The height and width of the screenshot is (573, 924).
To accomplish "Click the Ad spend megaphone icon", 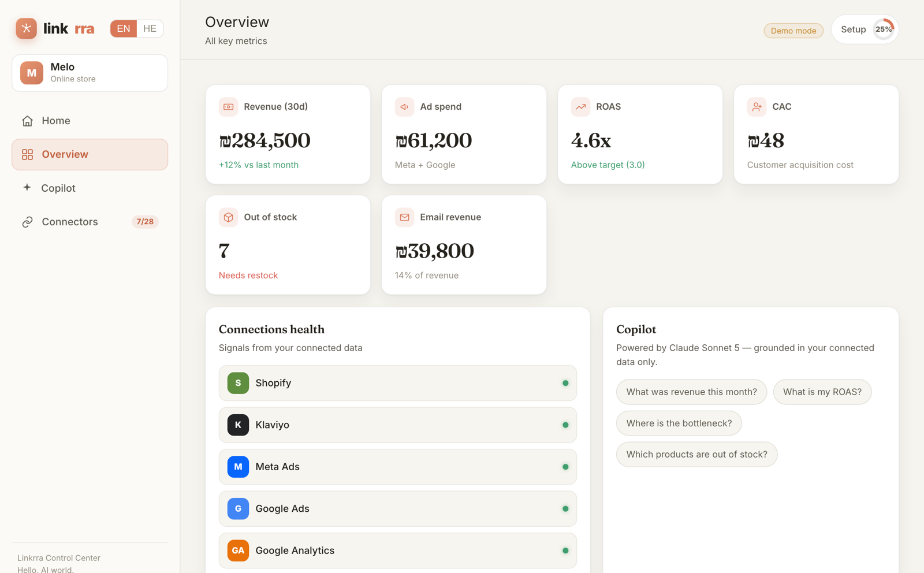I will pos(404,107).
